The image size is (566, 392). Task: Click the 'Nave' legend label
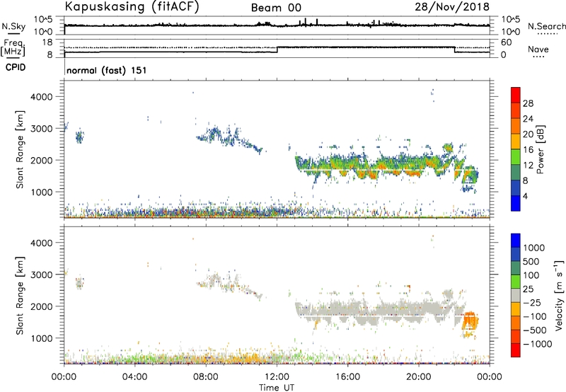pos(538,49)
